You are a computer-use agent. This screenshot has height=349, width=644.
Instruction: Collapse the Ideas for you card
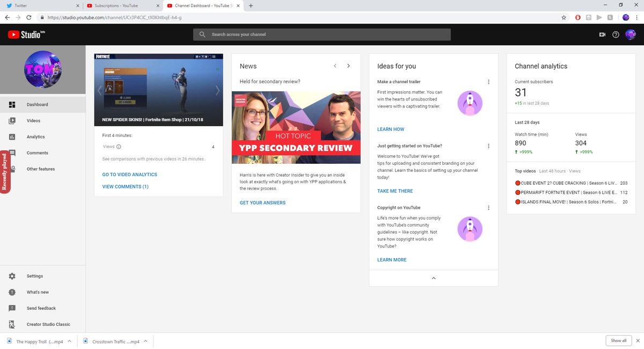(x=434, y=278)
